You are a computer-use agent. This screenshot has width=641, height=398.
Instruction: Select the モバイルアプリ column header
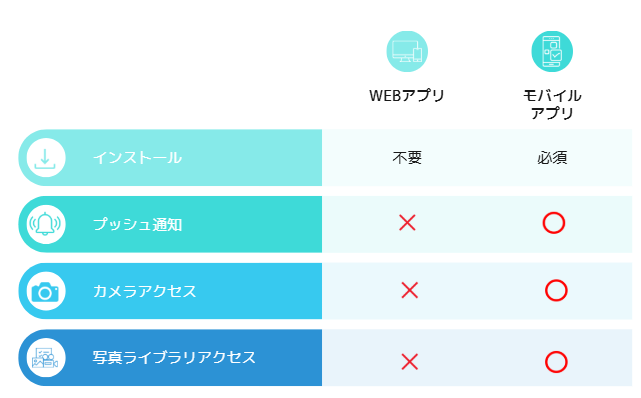tap(552, 104)
